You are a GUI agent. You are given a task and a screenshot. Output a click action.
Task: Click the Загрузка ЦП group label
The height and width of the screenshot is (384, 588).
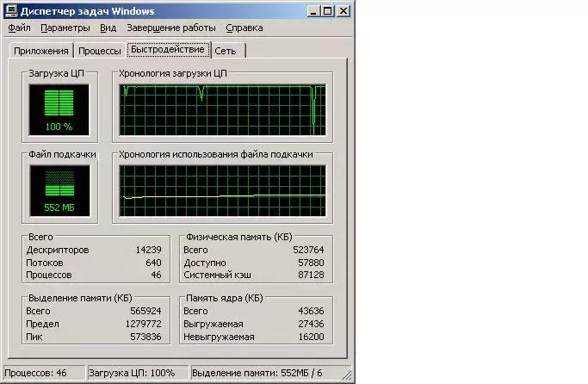(x=56, y=73)
